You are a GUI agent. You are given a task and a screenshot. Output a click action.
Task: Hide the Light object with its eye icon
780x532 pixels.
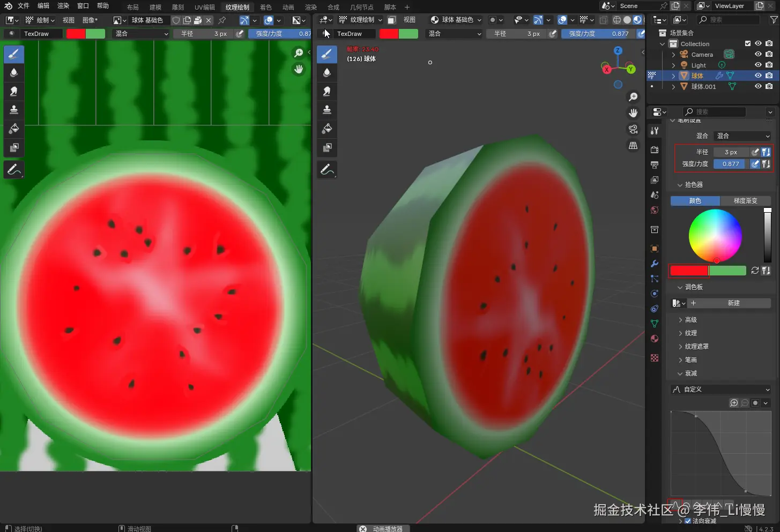[x=758, y=65]
